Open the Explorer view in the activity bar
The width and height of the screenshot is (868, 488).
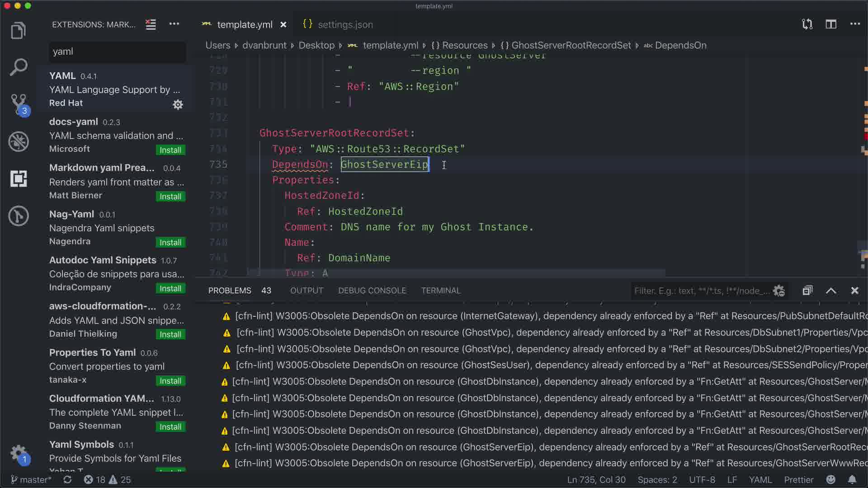point(18,31)
